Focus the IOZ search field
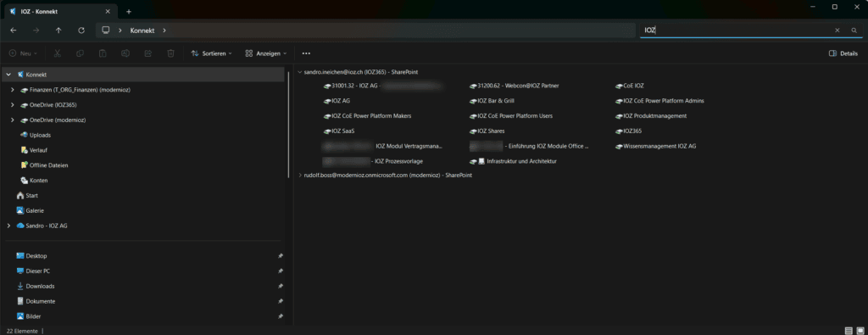868x335 pixels. pyautogui.click(x=737, y=31)
